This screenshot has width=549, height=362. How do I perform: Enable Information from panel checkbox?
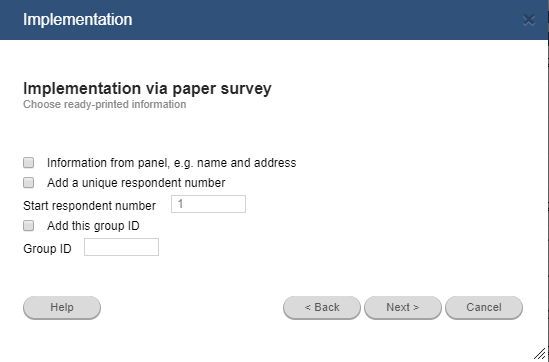[29, 162]
